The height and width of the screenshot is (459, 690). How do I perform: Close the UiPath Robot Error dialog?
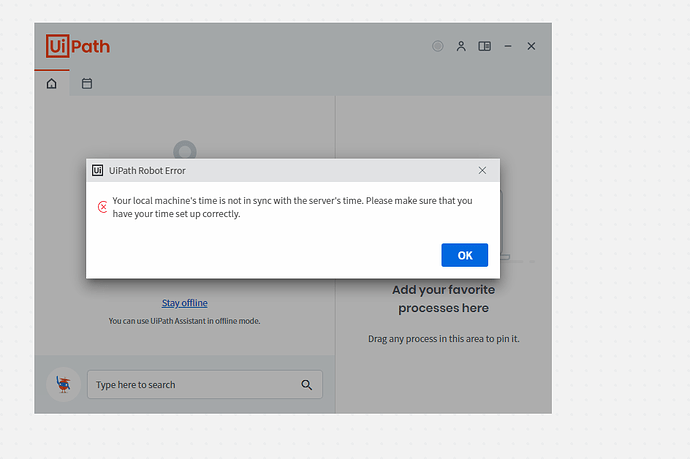tap(482, 171)
